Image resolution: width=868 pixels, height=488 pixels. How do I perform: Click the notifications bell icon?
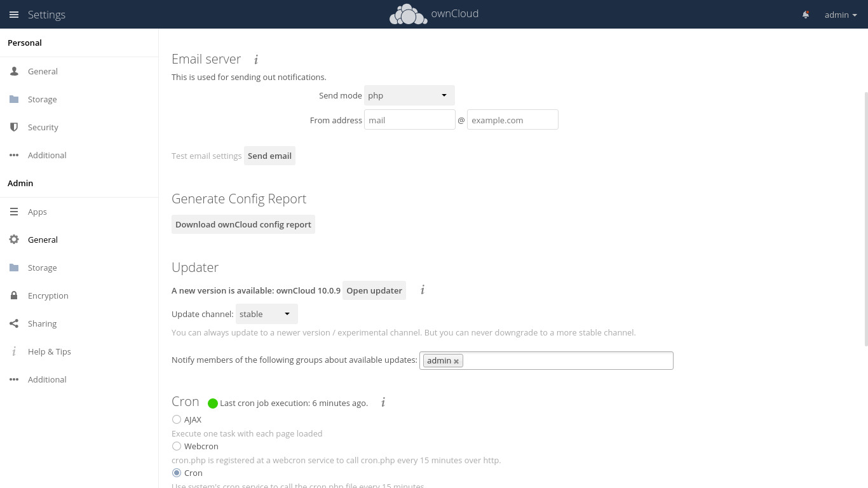[x=806, y=15]
